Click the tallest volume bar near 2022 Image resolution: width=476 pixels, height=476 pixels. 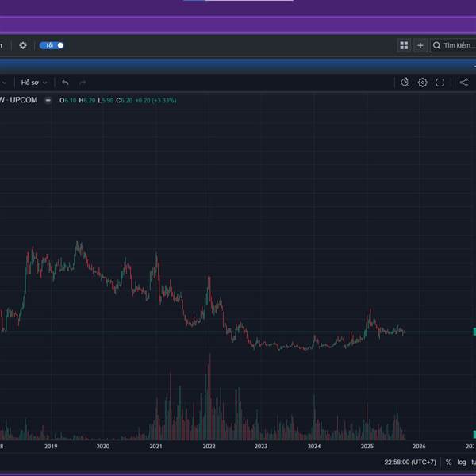[209, 397]
